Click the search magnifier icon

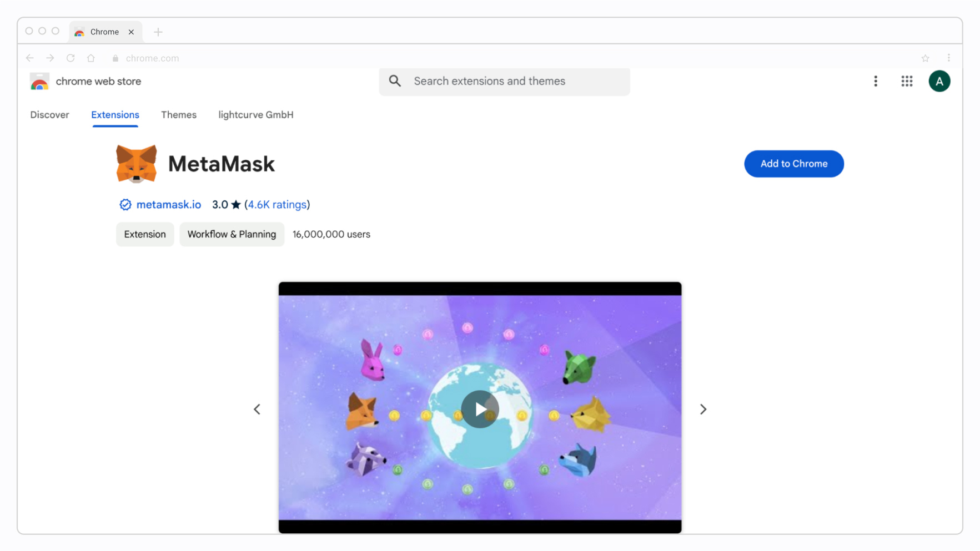point(395,81)
